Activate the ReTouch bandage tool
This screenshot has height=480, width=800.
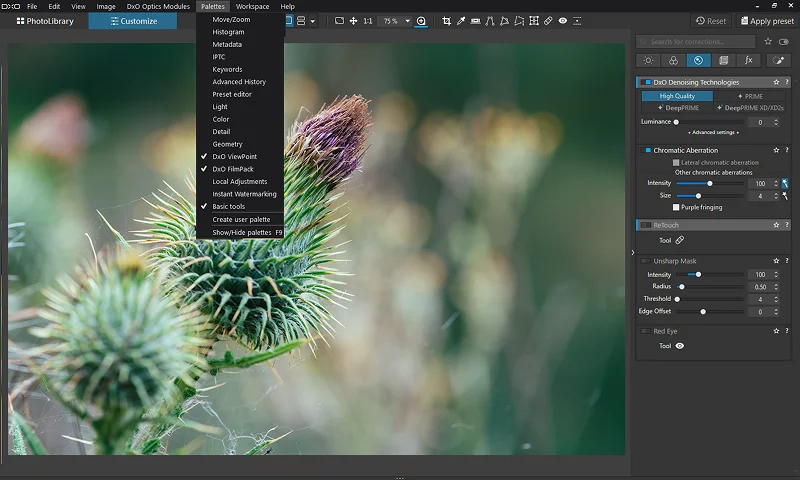coord(680,240)
